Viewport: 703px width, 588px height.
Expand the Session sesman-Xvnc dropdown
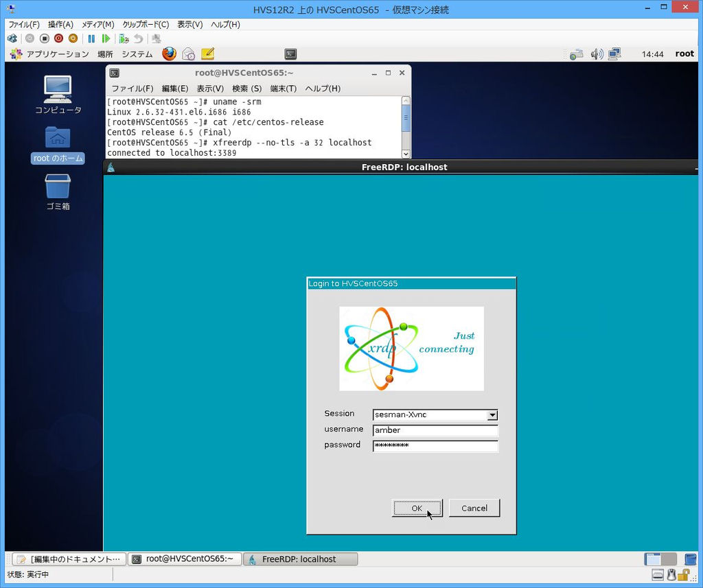(492, 415)
